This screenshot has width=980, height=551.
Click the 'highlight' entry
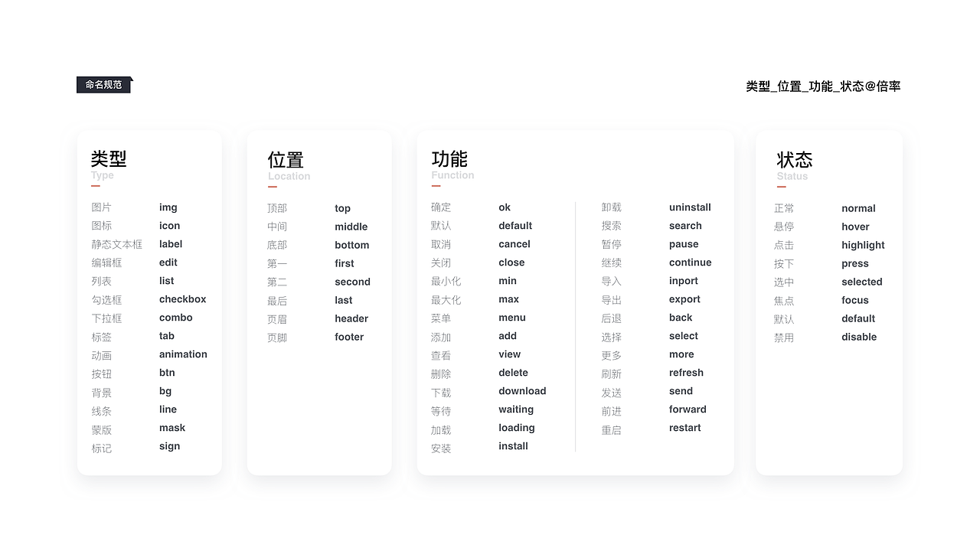(863, 245)
